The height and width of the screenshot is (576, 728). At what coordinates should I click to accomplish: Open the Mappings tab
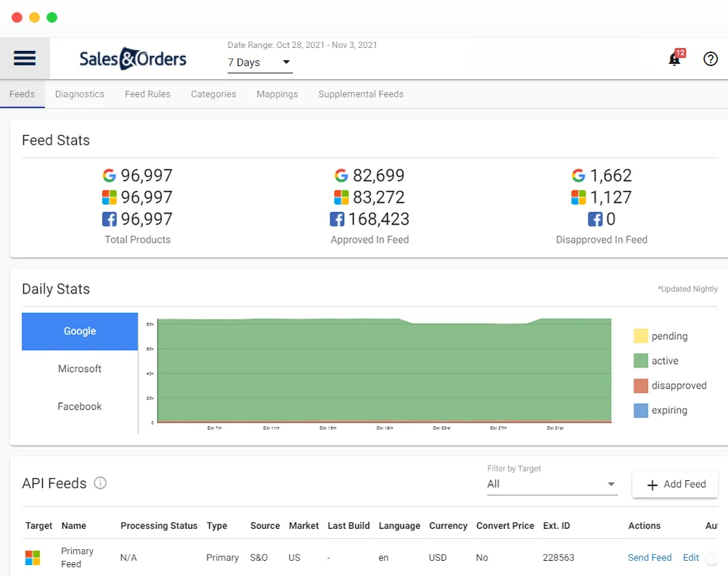point(277,94)
